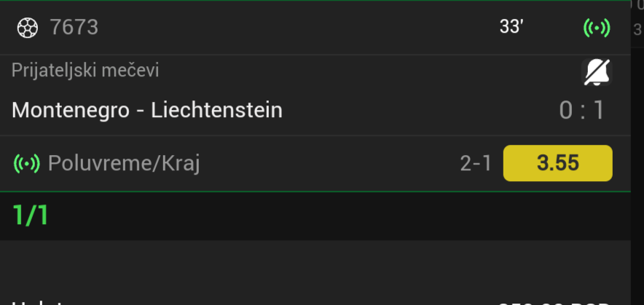Click the 33' match minute indicator

(511, 28)
